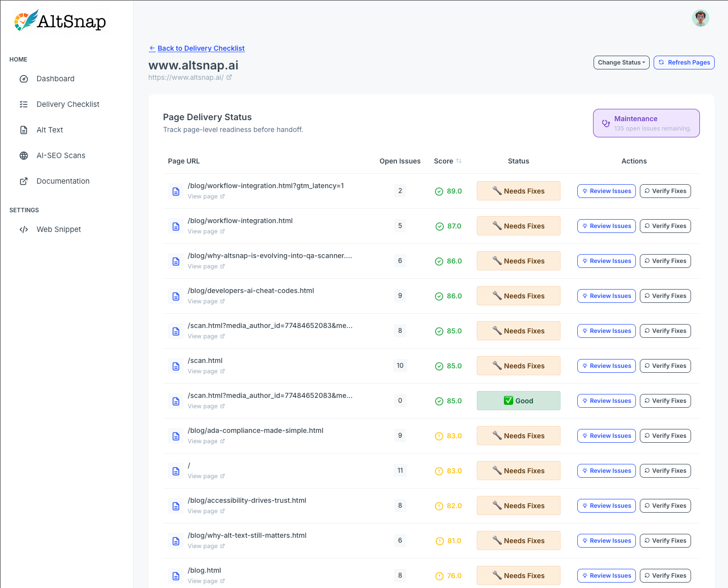This screenshot has height=588, width=728.
Task: Click the green check icon next to score 89.0
Action: [x=439, y=191]
